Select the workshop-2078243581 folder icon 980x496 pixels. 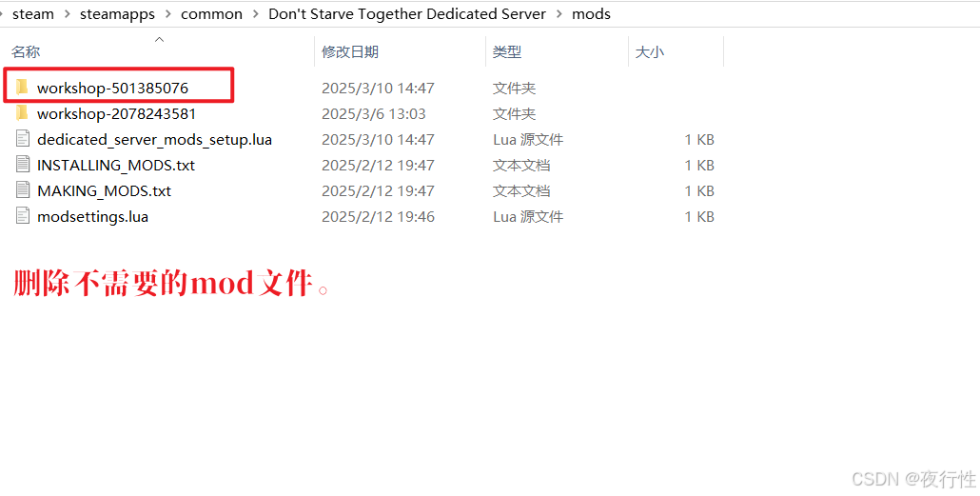[x=23, y=113]
